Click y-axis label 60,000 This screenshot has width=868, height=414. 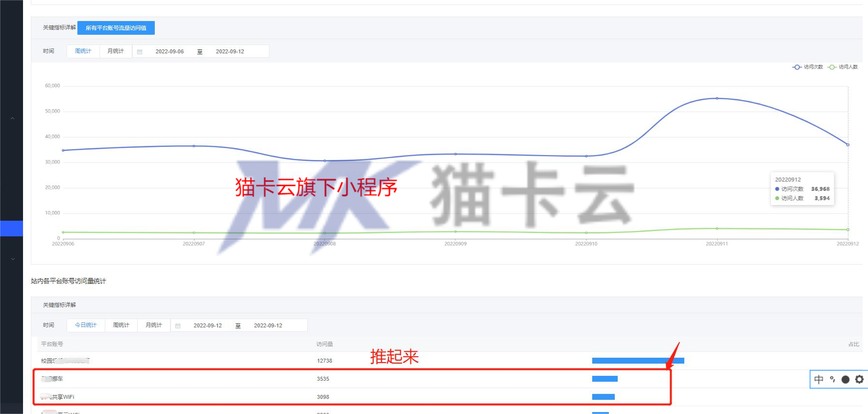(52, 86)
